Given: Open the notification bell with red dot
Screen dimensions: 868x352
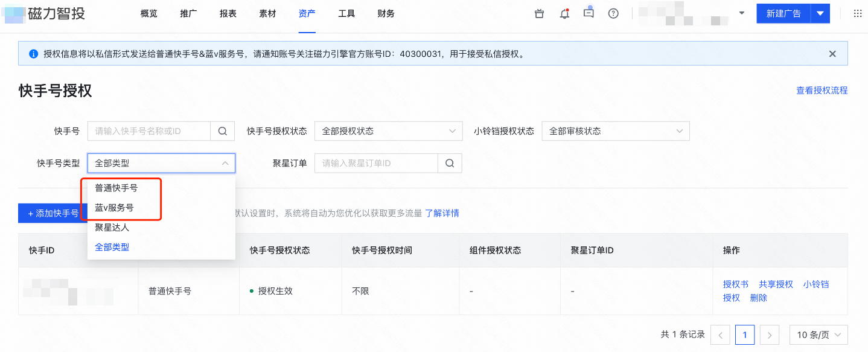Looking at the screenshot, I should 564,13.
